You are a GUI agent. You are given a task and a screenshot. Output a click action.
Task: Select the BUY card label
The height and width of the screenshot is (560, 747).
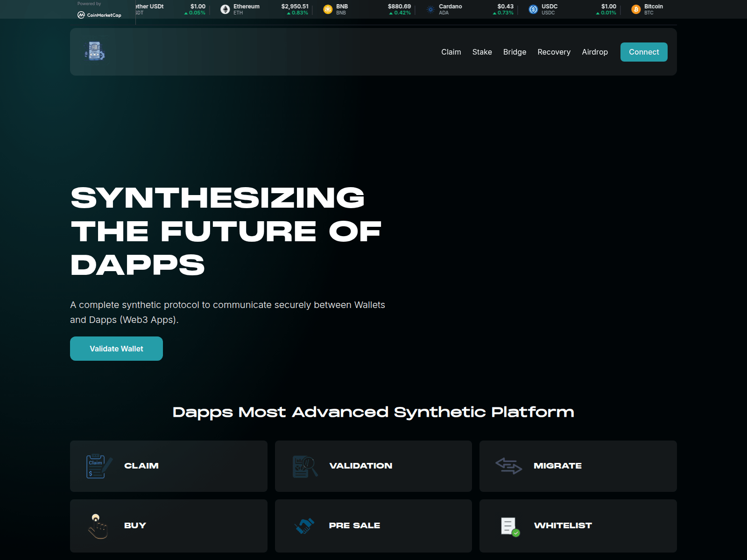[135, 525]
